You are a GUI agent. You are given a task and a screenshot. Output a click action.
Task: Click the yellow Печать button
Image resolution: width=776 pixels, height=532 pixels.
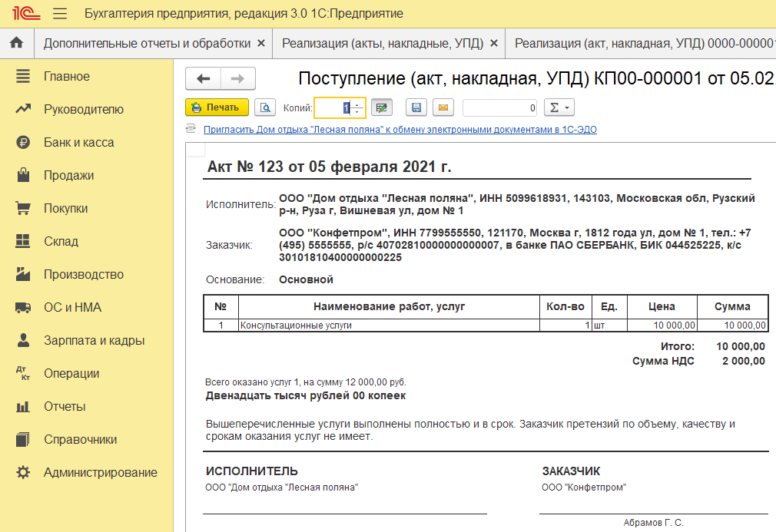point(217,107)
